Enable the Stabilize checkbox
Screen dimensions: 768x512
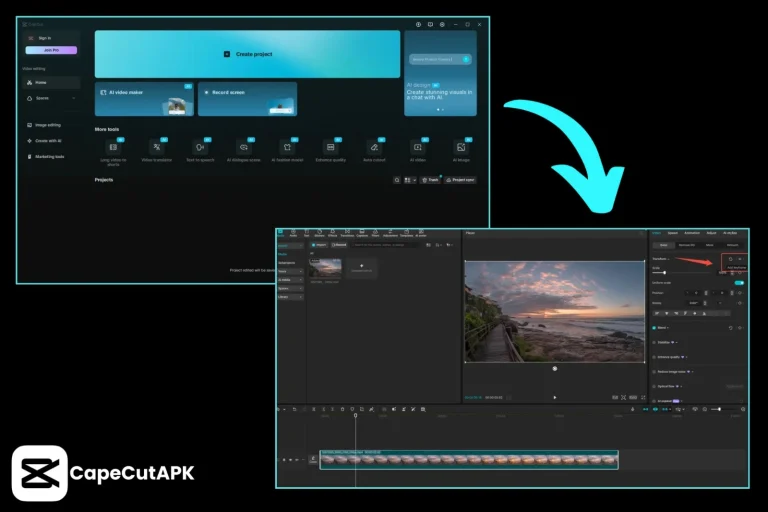pos(654,342)
